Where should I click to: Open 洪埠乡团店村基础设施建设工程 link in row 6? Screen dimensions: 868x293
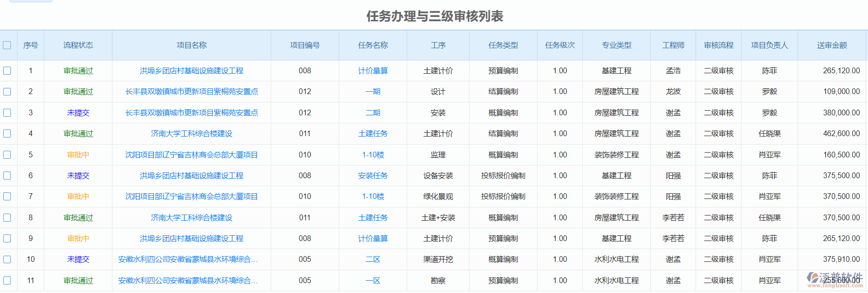click(x=192, y=175)
